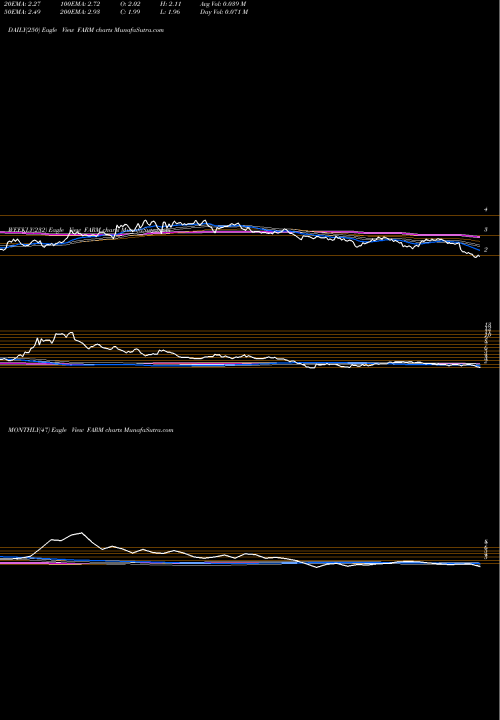Click the daily price axis label 2

point(485,250)
